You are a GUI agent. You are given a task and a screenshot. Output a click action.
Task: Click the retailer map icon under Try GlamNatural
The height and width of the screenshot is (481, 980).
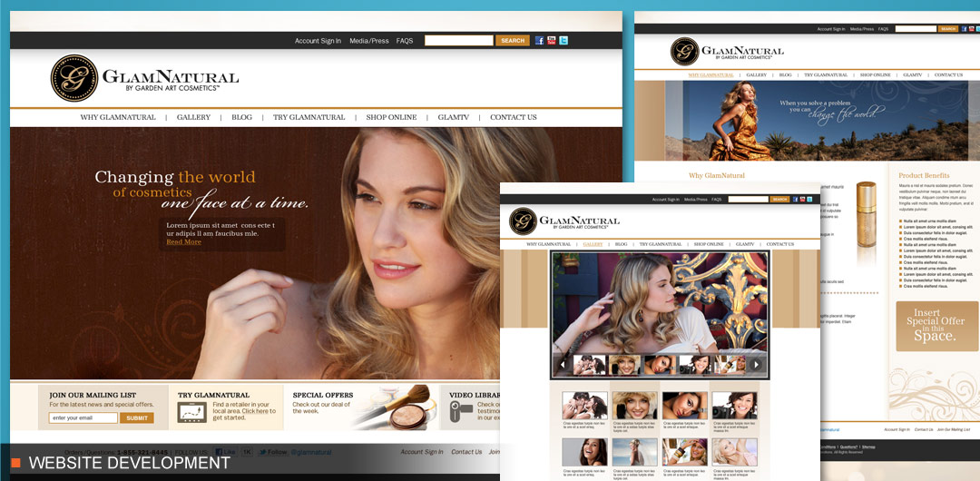coord(191,411)
